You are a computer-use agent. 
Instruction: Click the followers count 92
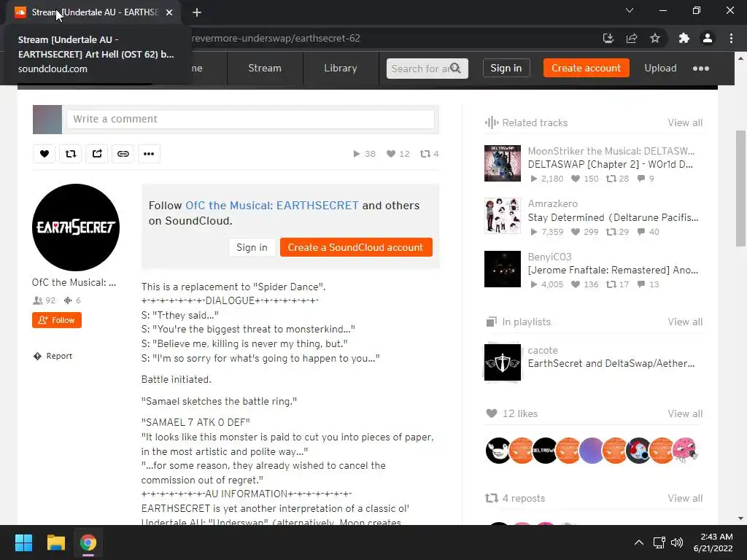tap(44, 300)
